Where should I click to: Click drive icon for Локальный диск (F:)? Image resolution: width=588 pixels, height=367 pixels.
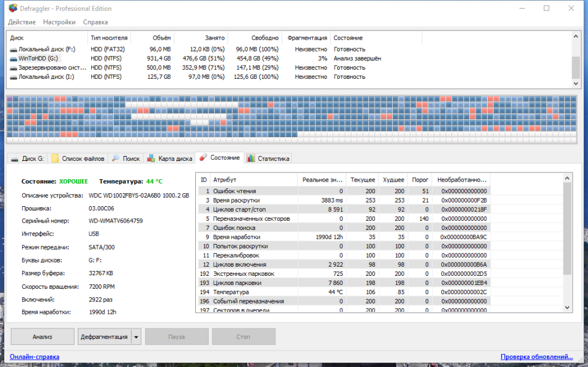point(13,50)
